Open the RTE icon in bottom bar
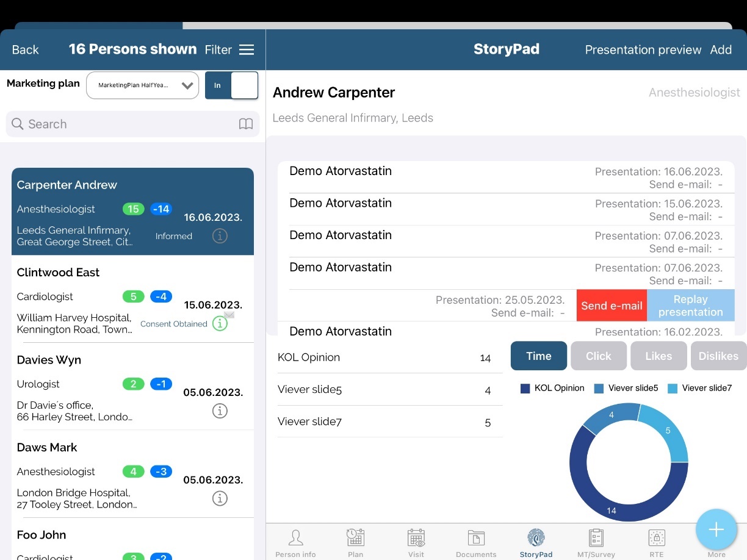 657,538
